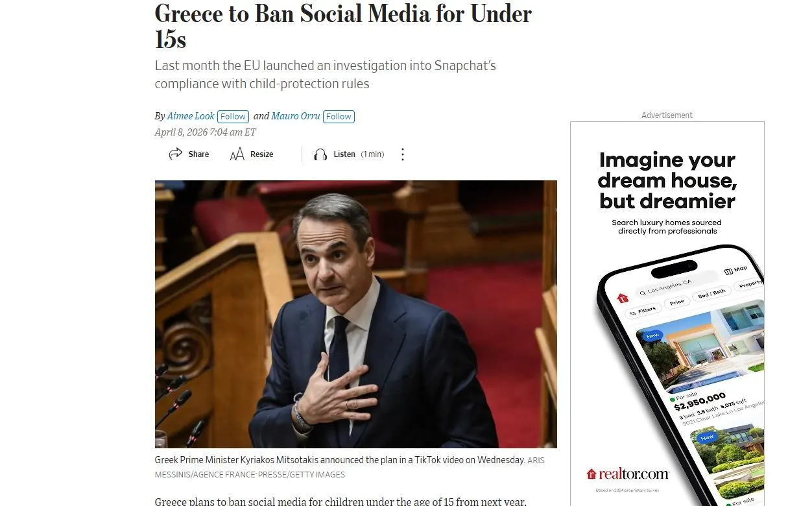Follow author Mauro Orru

(339, 117)
